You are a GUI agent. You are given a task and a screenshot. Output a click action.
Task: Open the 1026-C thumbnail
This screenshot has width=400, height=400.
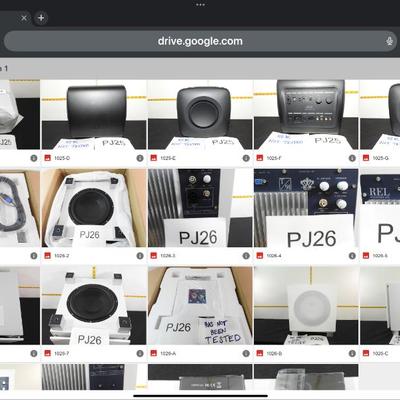pos(380,305)
